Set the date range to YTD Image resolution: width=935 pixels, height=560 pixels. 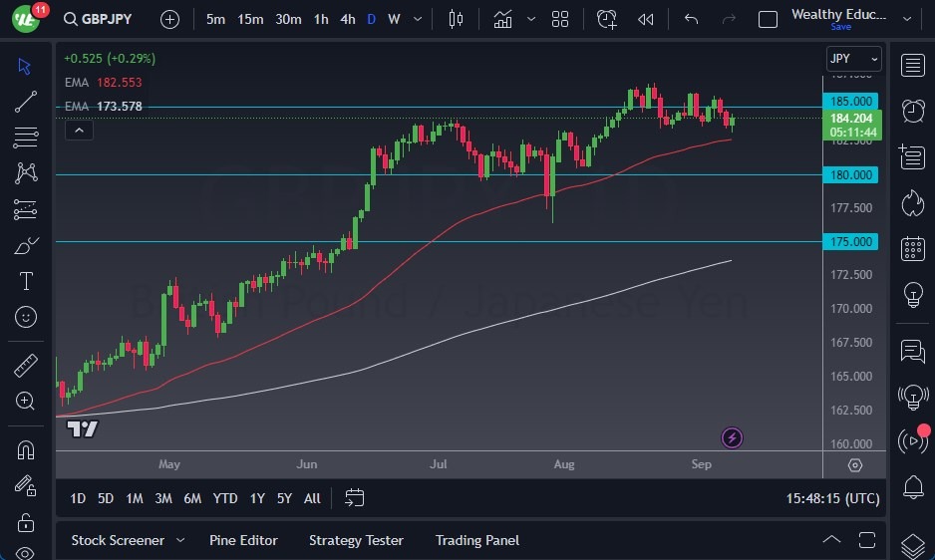(225, 498)
